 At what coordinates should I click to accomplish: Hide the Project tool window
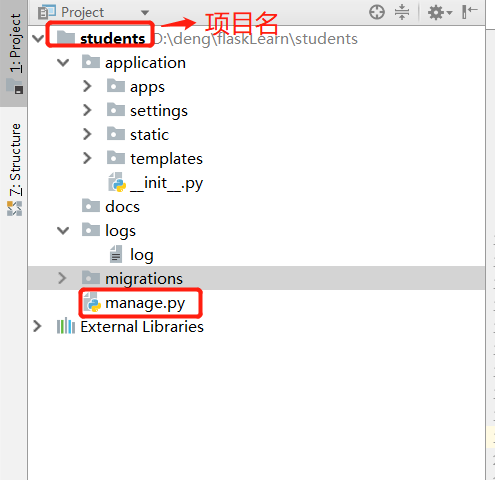point(470,12)
